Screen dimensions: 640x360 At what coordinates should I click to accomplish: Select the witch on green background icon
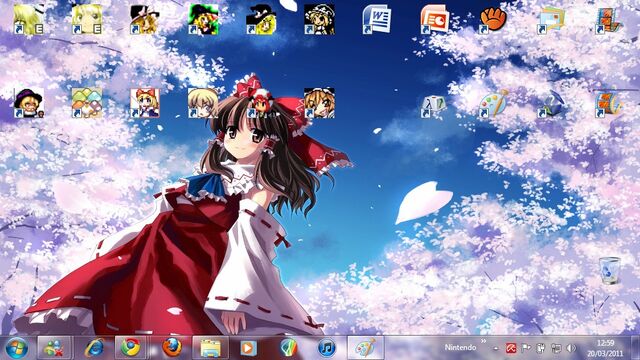[203, 19]
